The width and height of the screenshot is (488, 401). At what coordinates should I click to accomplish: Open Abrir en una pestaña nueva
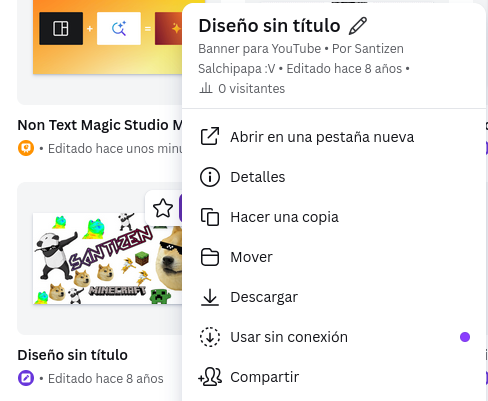pos(334,137)
